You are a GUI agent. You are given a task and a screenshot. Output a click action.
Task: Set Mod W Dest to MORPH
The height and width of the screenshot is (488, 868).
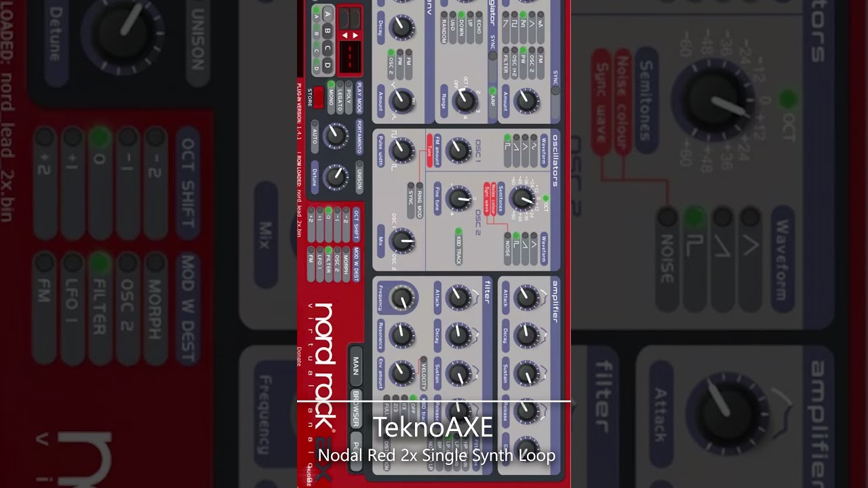347,265
